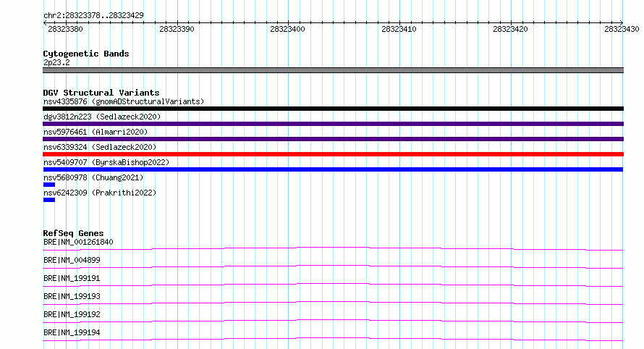This screenshot has width=644, height=349.
Task: Click the short blue nsv6242309 bar
Action: click(x=49, y=200)
